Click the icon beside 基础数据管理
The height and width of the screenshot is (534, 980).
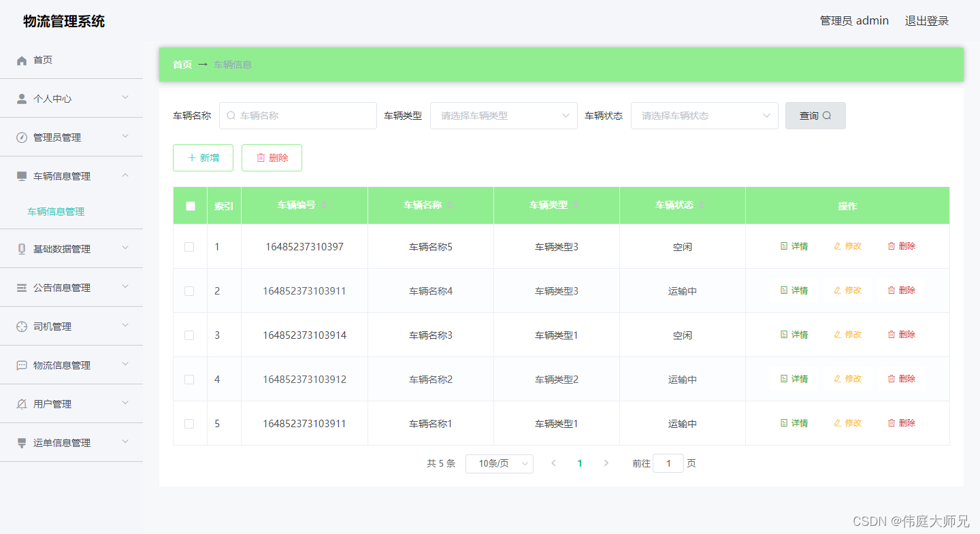coord(22,249)
